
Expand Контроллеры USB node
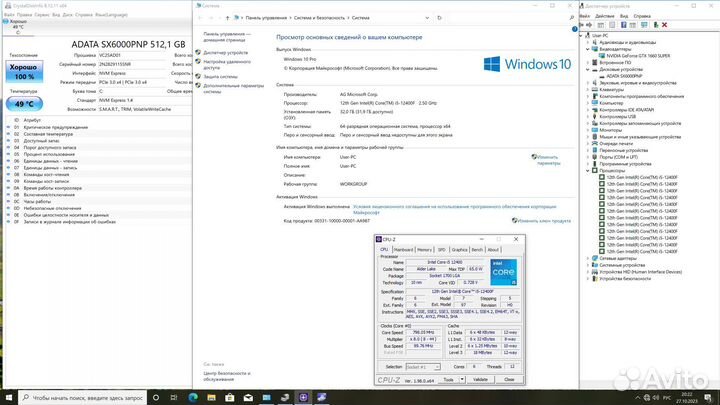click(588, 117)
